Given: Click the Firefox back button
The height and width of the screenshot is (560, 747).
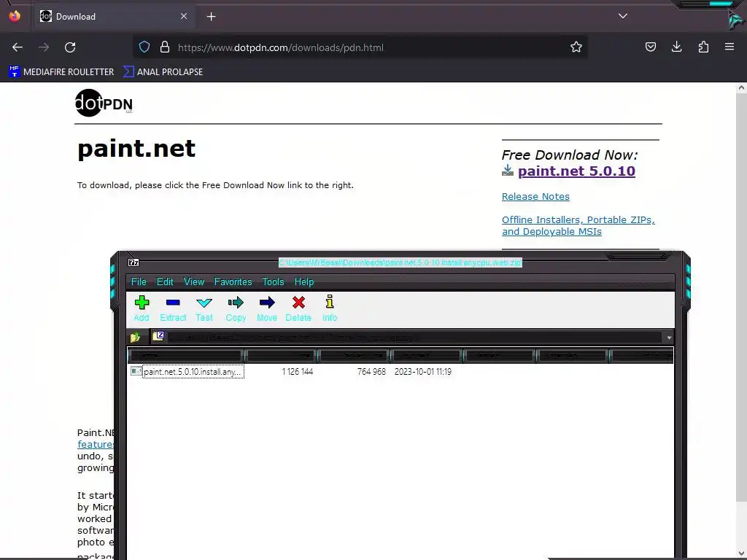Looking at the screenshot, I should pyautogui.click(x=18, y=47).
